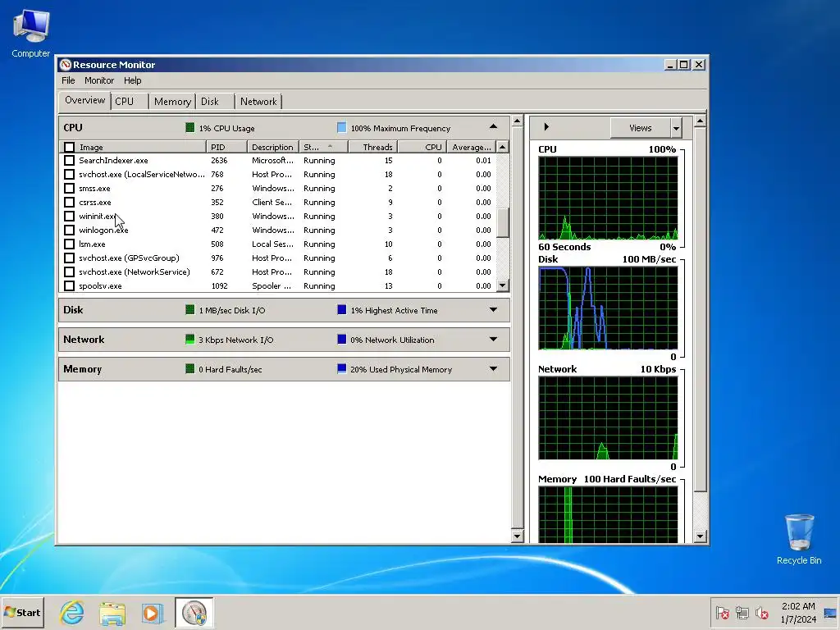The height and width of the screenshot is (630, 840).
Task: Click the graph pane scroll down arrow
Action: 701,536
